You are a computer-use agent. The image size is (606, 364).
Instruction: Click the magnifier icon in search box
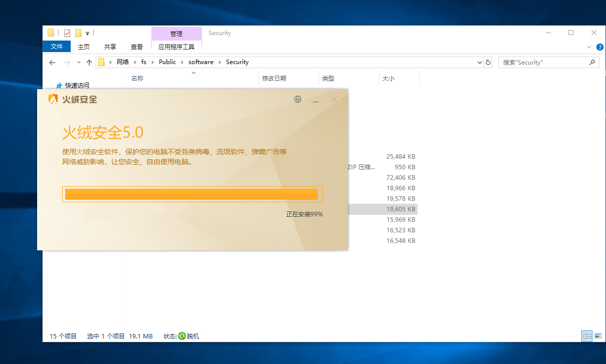click(x=592, y=63)
